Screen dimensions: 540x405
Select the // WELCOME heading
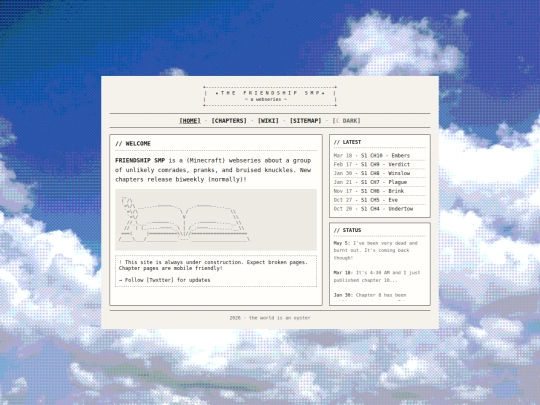point(133,144)
